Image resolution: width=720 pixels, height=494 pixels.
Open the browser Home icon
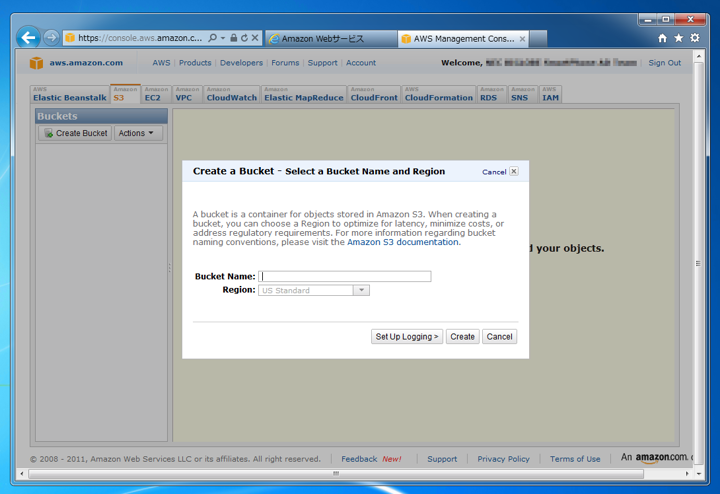point(662,39)
